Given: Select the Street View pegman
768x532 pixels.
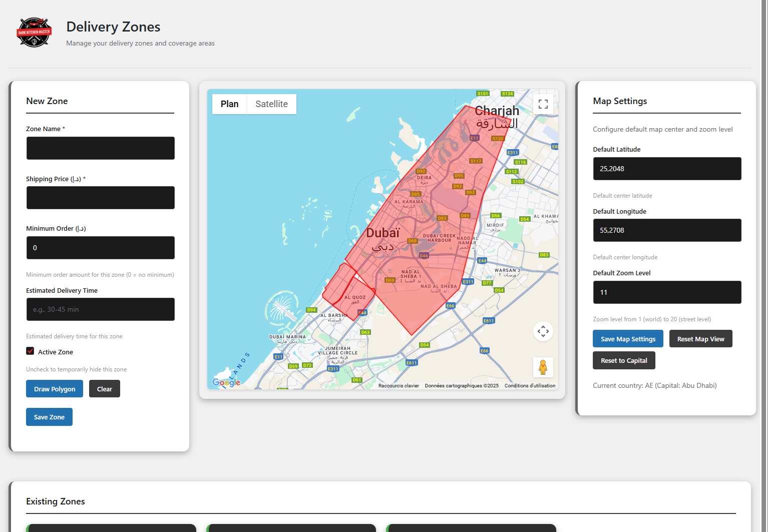Looking at the screenshot, I should [x=543, y=367].
